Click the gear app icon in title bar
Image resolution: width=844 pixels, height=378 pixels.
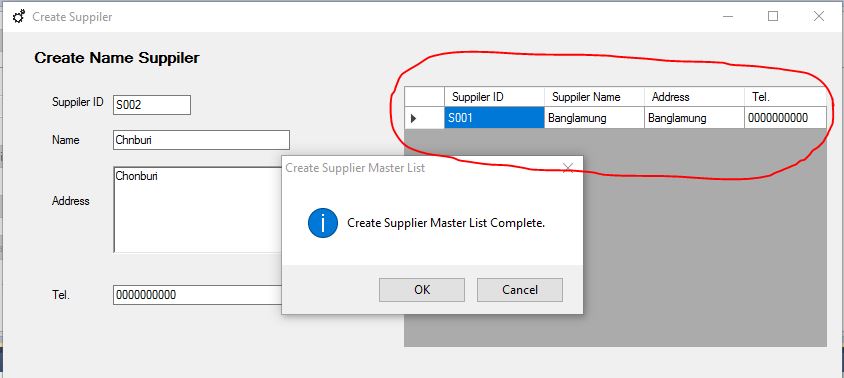coord(19,17)
